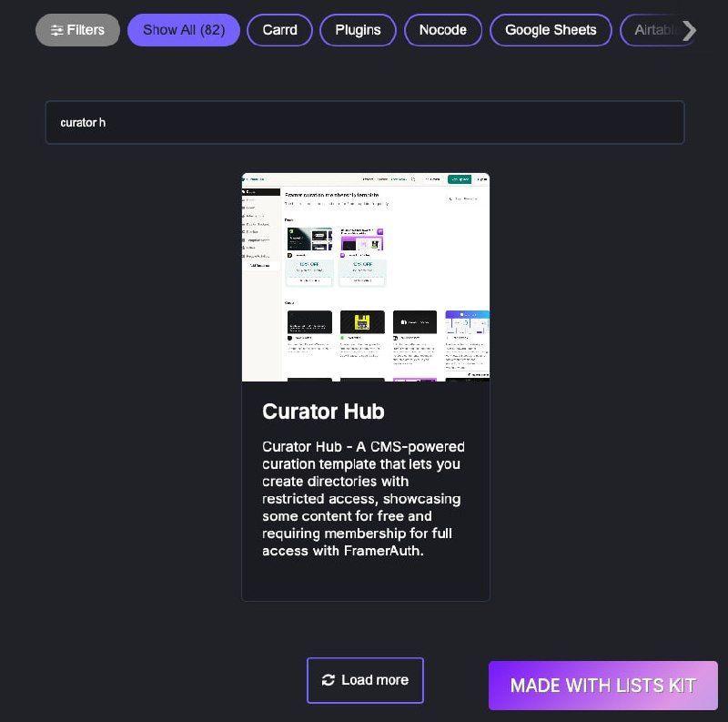
Task: Click the purple template tile in preview
Action: 362,240
